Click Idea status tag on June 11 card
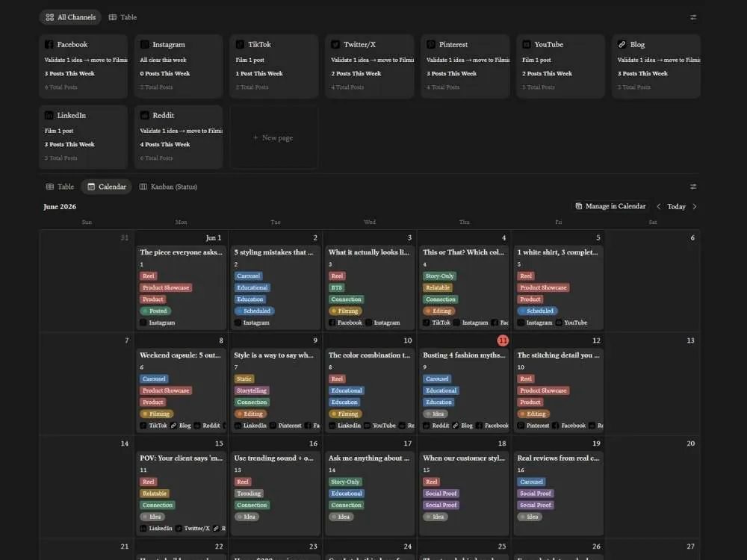This screenshot has height=560, width=747. 435,414
